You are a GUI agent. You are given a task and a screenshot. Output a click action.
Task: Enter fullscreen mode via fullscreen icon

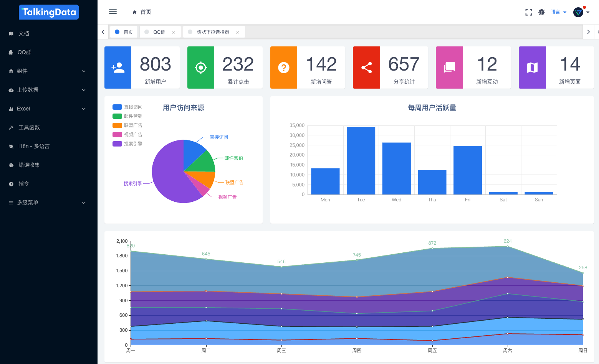pyautogui.click(x=529, y=12)
